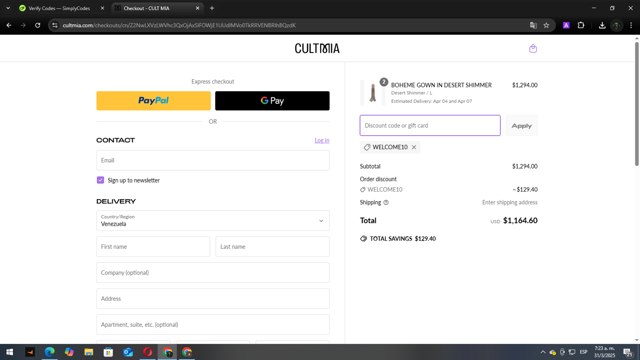
Task: Switch to Verify Codes SimplyCodes tab
Action: point(59,8)
